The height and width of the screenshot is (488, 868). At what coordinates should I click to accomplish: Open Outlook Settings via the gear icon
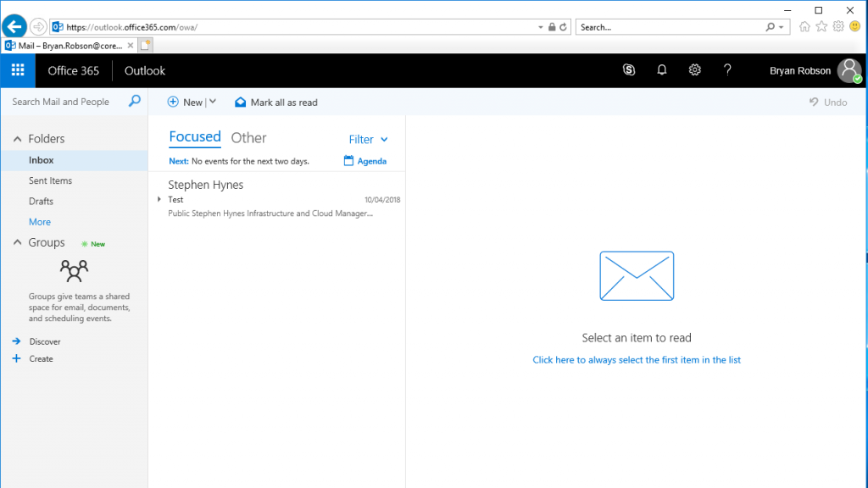click(x=694, y=70)
